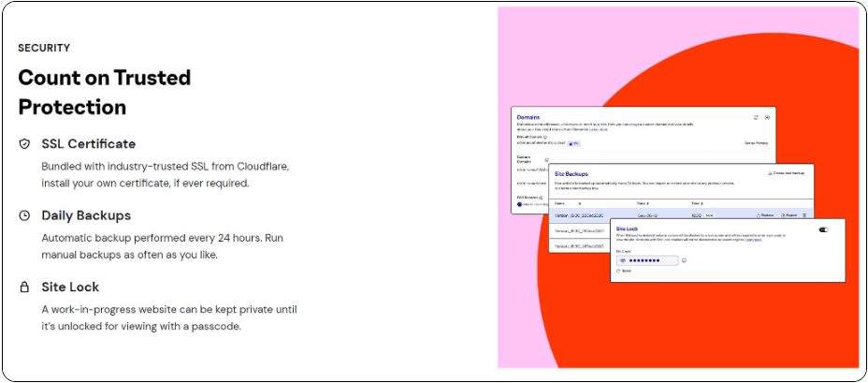Click the Site Lock pin code field
The width and height of the screenshot is (868, 383).
coord(647,260)
